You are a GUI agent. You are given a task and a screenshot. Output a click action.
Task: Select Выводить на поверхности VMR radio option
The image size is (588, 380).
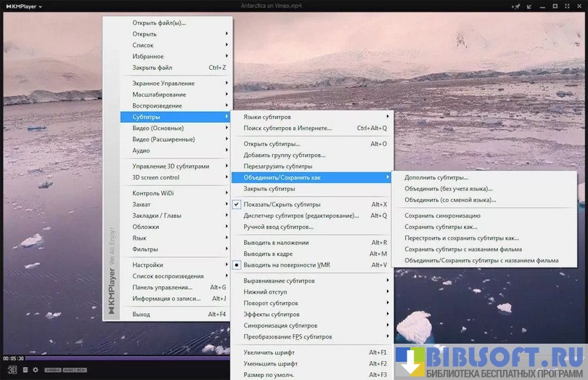(286, 265)
